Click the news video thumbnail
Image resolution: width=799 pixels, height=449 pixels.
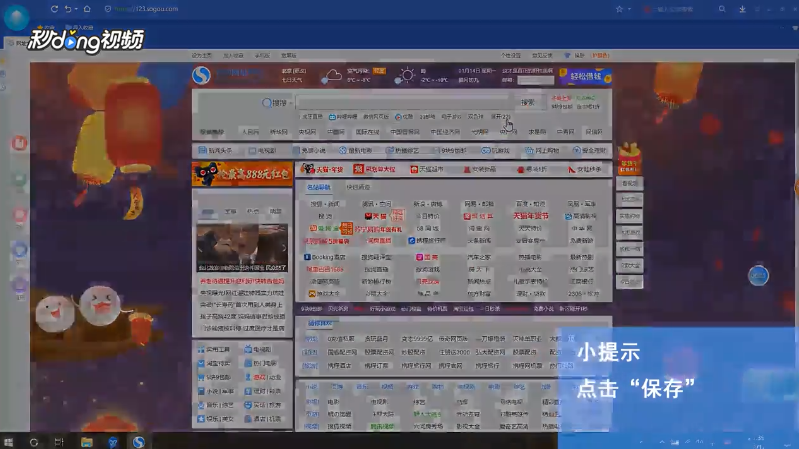tap(242, 247)
